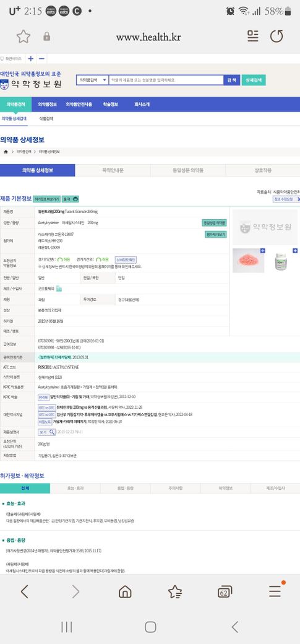
Task: Select the 효능·효과 tab
Action: 75,489
